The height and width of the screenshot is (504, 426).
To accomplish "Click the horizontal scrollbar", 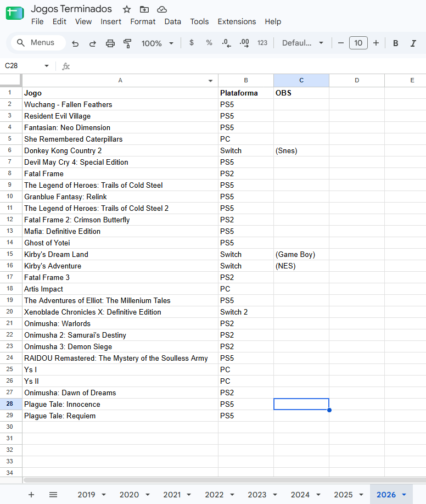I will click(225, 480).
